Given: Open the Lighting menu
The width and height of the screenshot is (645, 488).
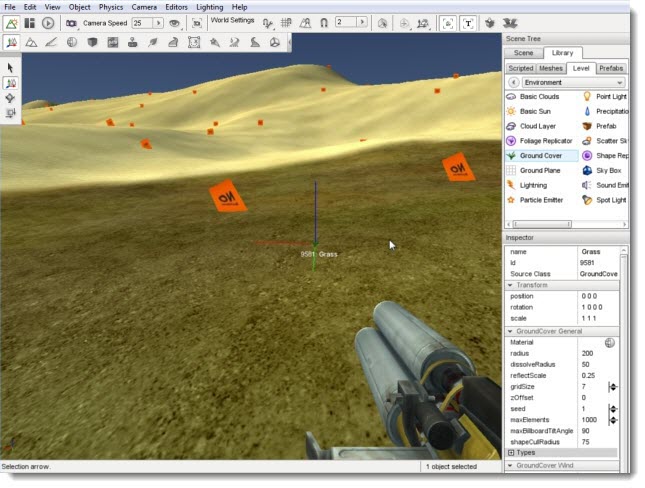Looking at the screenshot, I should 209,7.
